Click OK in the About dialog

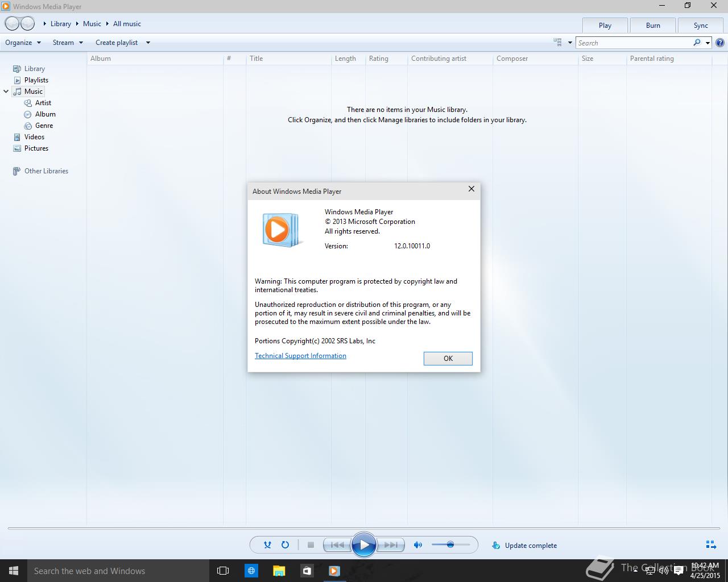[448, 358]
